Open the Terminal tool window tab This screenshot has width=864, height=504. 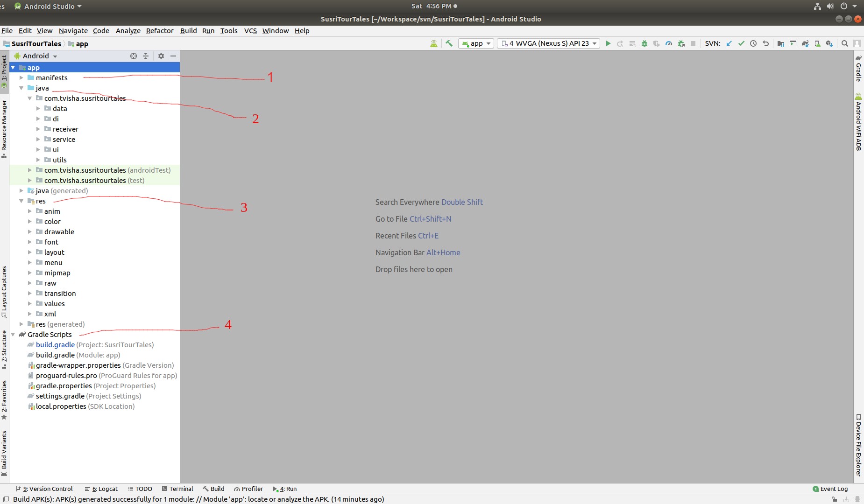tap(177, 489)
